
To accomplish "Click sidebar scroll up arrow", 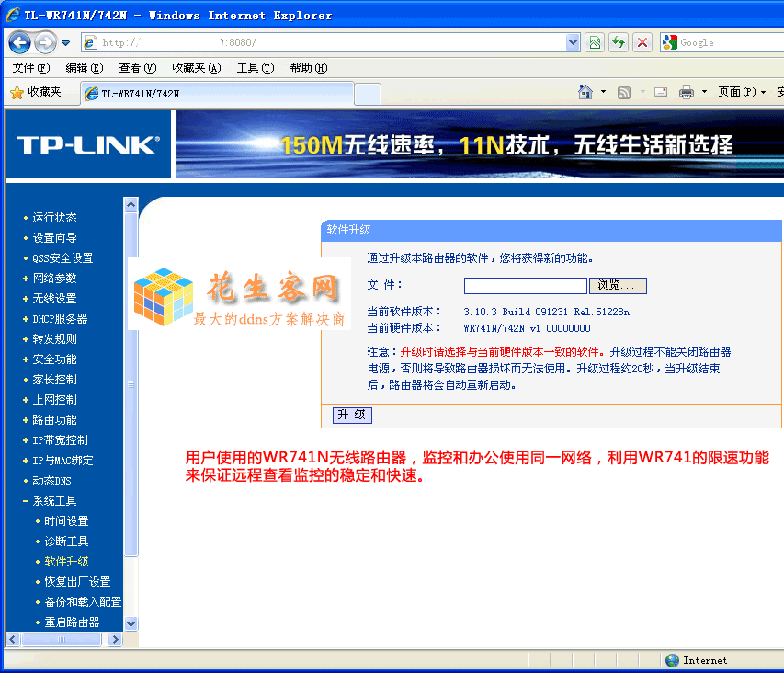I will (131, 204).
